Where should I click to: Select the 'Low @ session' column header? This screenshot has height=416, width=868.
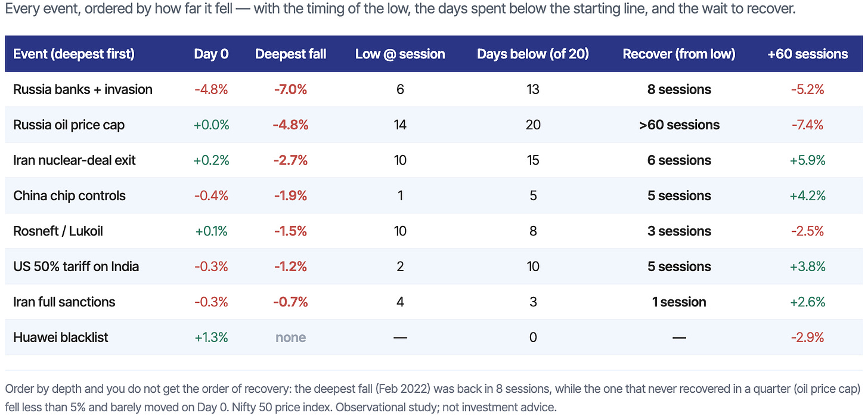pyautogui.click(x=400, y=54)
